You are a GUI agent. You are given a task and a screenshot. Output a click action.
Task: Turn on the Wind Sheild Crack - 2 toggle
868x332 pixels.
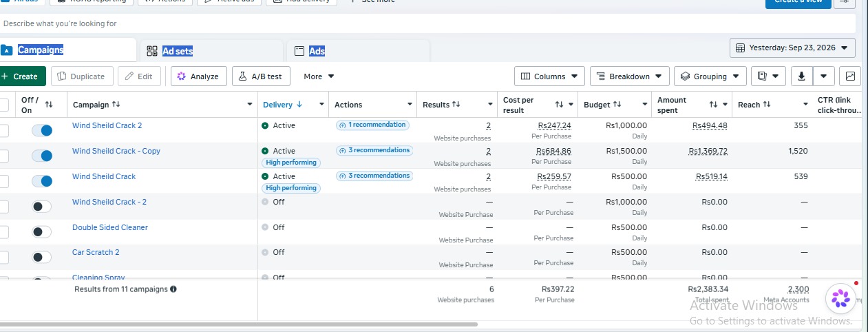coord(42,207)
